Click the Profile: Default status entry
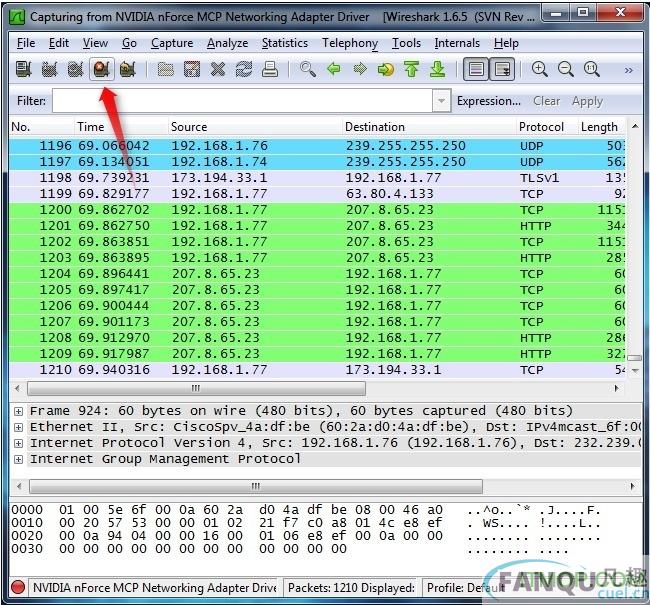Image resolution: width=650 pixels, height=605 pixels. 464,588
